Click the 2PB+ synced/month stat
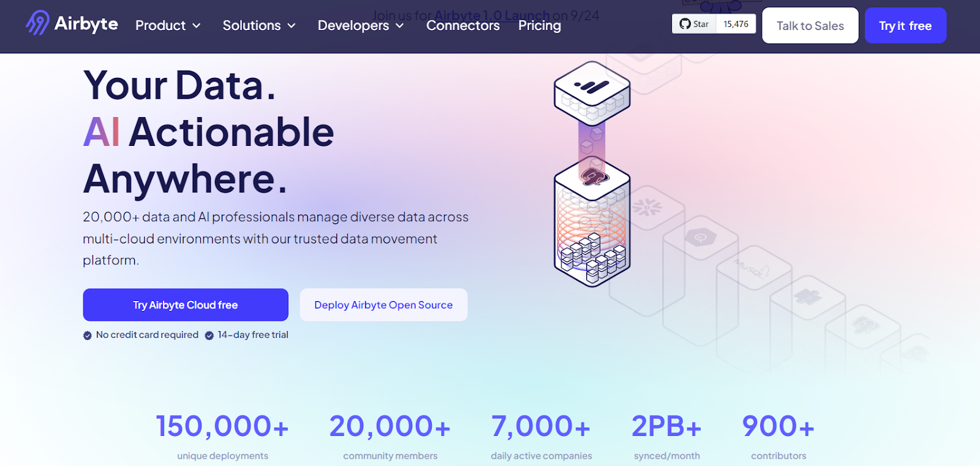The width and height of the screenshot is (980, 466). (666, 436)
